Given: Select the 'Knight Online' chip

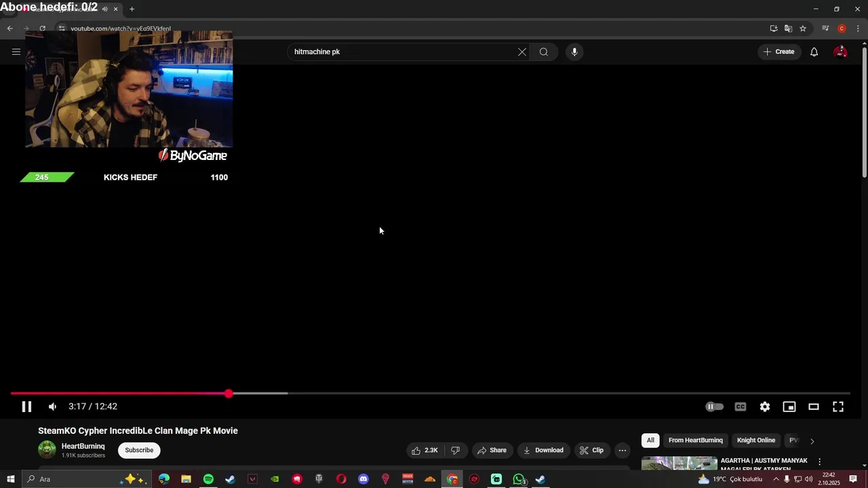Looking at the screenshot, I should [x=756, y=441].
